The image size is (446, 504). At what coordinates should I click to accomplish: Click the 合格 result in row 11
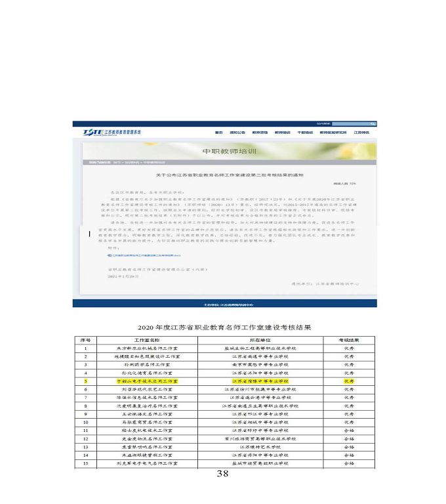[x=349, y=430]
